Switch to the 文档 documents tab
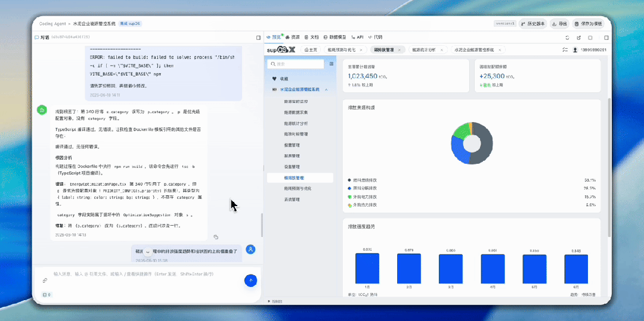 [x=311, y=37]
